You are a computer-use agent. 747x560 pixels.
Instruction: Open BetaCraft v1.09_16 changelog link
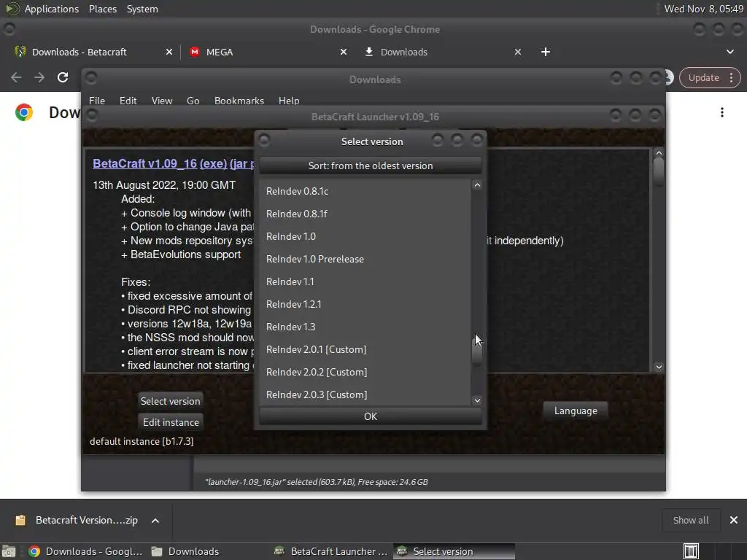click(145, 163)
